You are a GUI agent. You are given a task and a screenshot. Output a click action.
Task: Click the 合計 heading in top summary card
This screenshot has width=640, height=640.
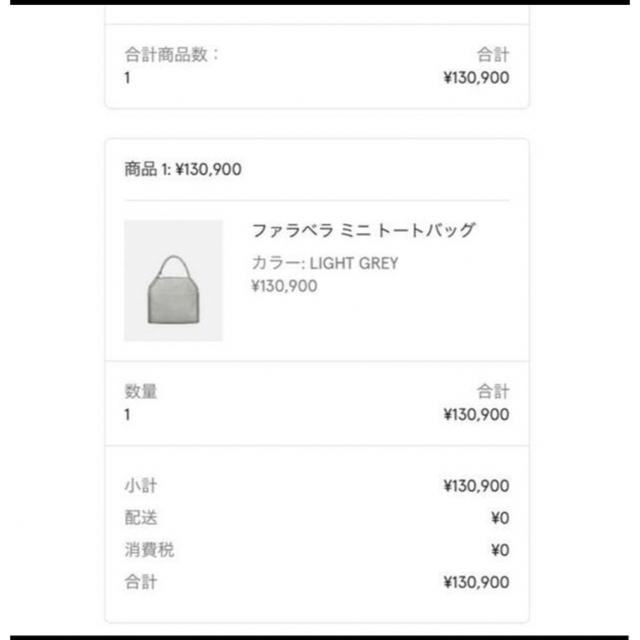[x=493, y=55]
